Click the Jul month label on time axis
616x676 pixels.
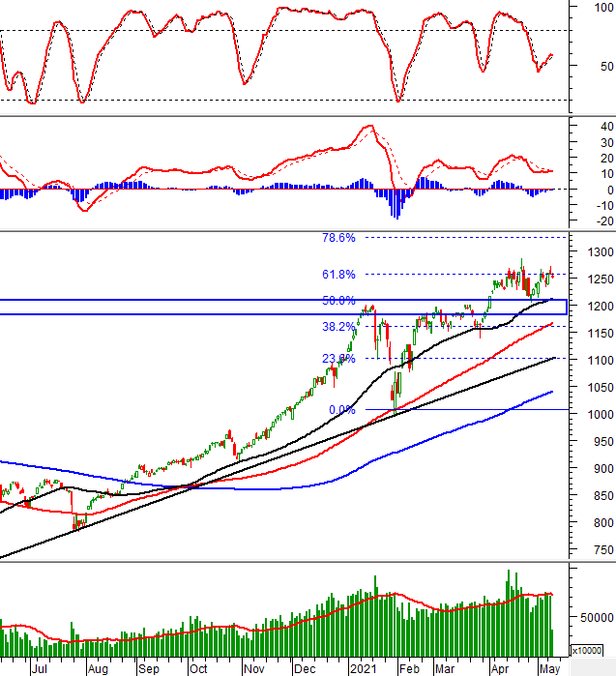click(39, 669)
